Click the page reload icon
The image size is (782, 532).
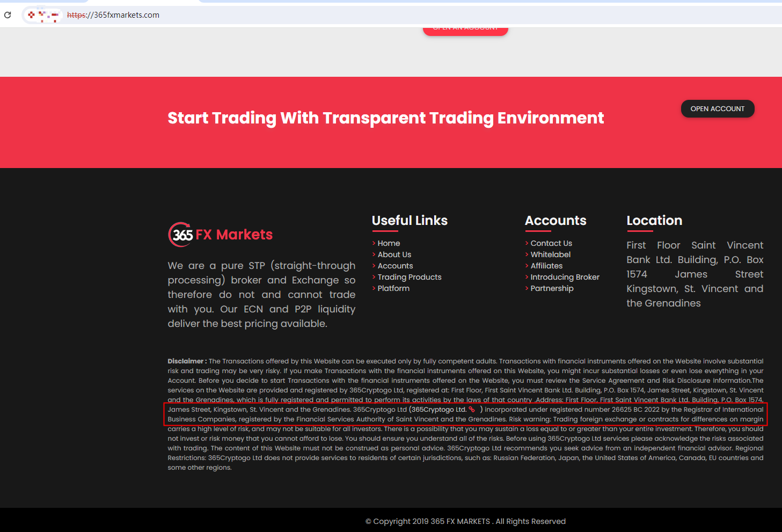click(8, 15)
